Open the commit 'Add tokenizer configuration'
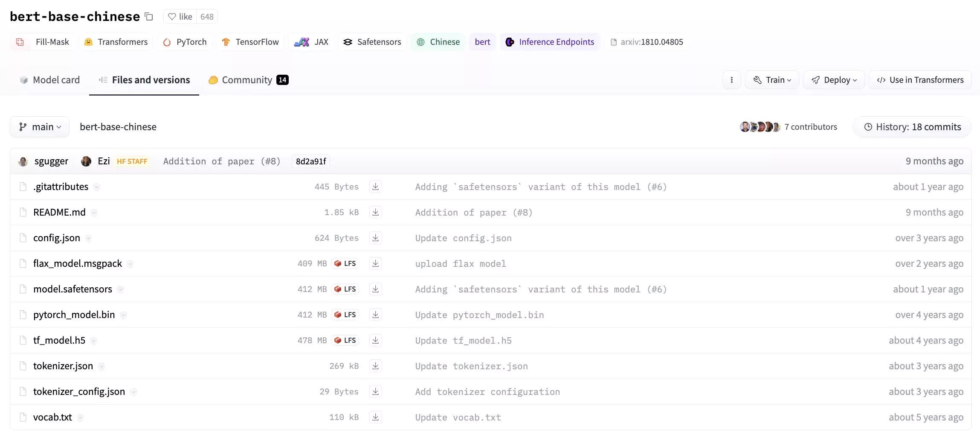 pyautogui.click(x=487, y=392)
